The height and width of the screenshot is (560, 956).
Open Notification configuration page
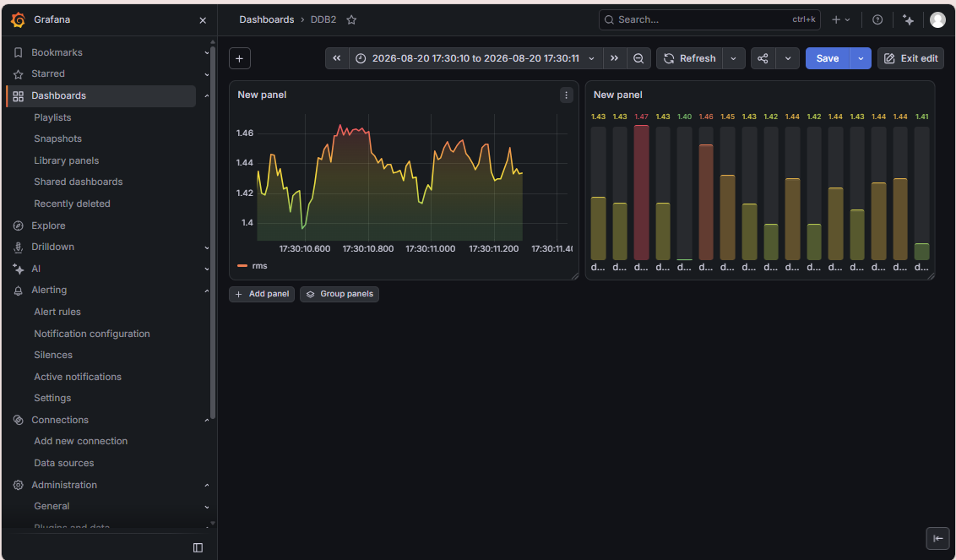click(92, 334)
